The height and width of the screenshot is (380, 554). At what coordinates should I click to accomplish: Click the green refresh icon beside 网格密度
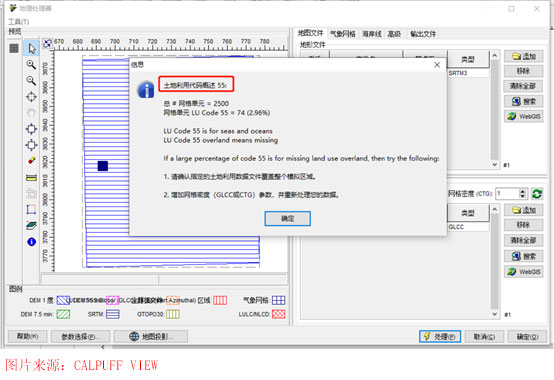click(x=537, y=194)
